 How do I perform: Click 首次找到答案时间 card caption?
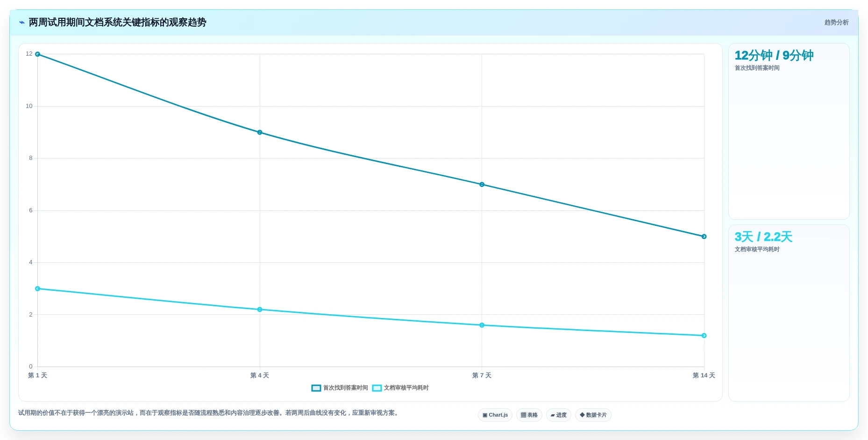click(757, 68)
